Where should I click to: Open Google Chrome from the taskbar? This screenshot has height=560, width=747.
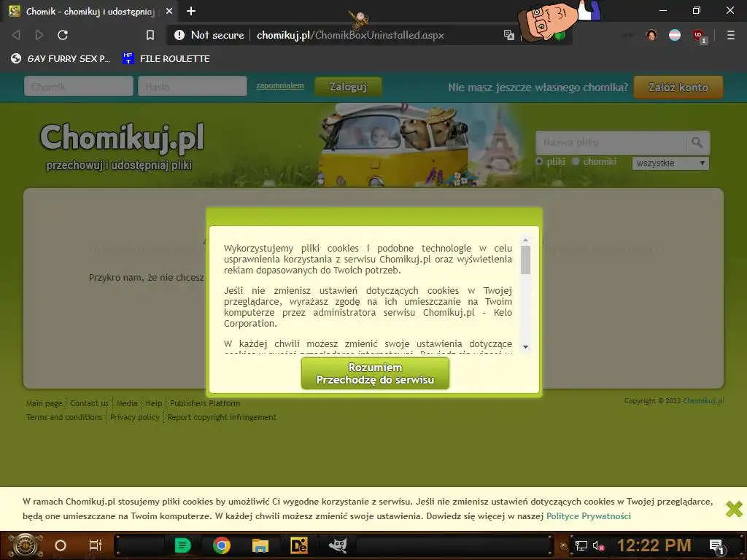click(222, 545)
